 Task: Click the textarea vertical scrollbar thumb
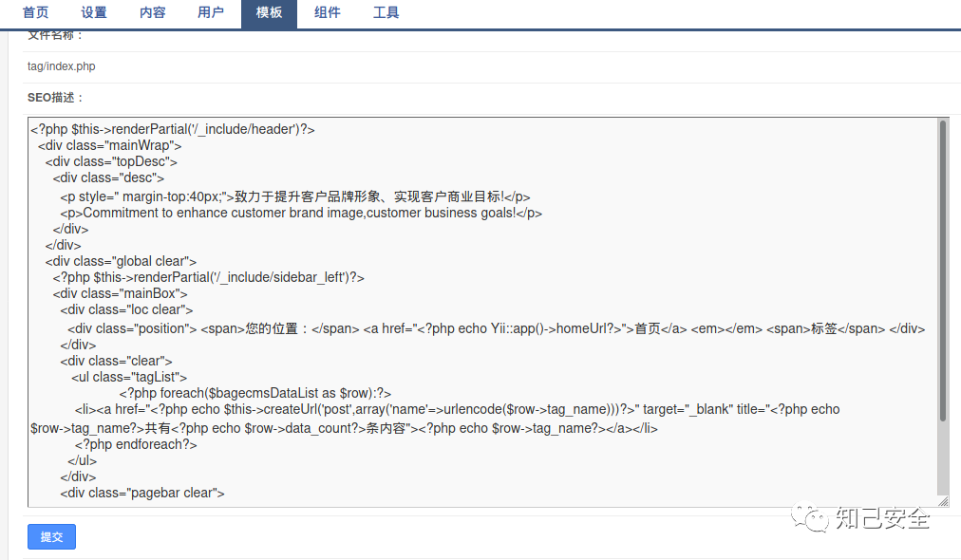943,270
